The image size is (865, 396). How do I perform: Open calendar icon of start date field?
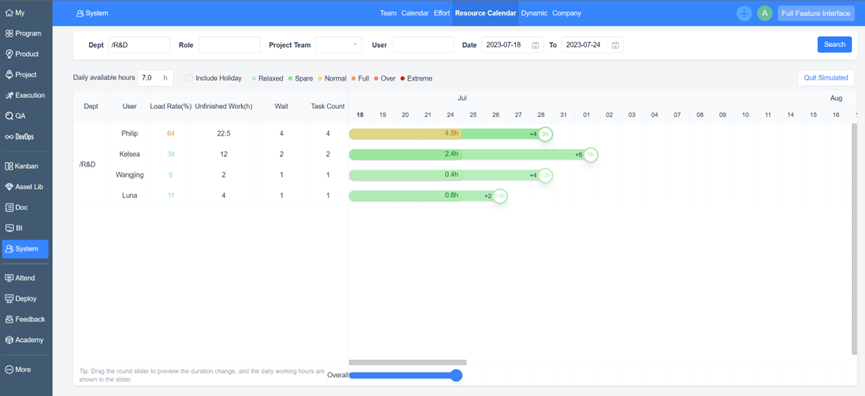pyautogui.click(x=535, y=45)
